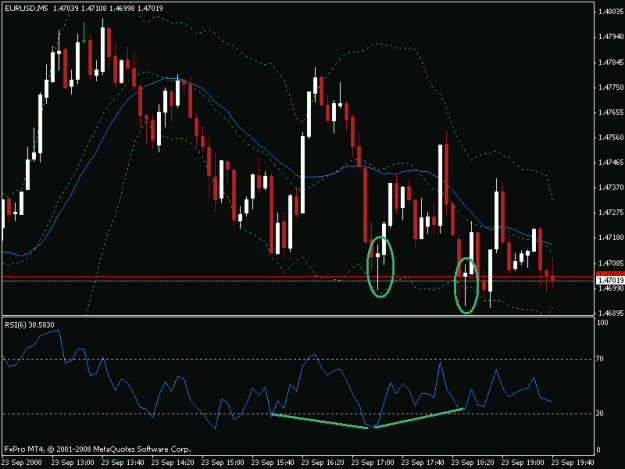
Task: Click the 1.47940 price axis label
Action: (x=611, y=37)
